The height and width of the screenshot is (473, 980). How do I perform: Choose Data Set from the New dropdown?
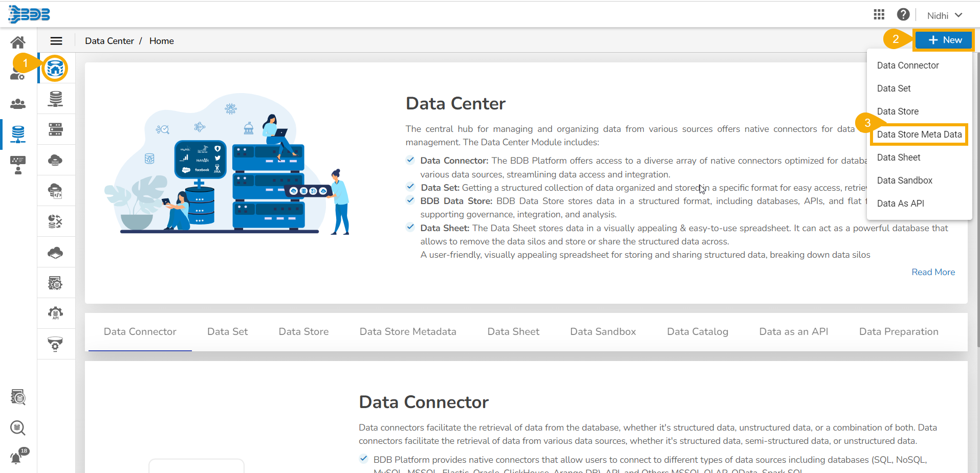894,88
